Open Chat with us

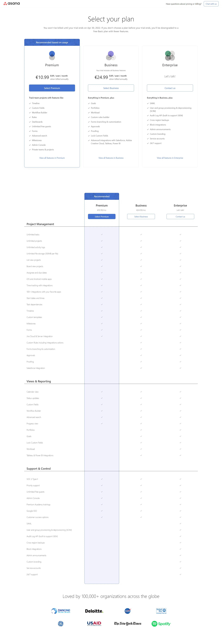[x=211, y=4]
